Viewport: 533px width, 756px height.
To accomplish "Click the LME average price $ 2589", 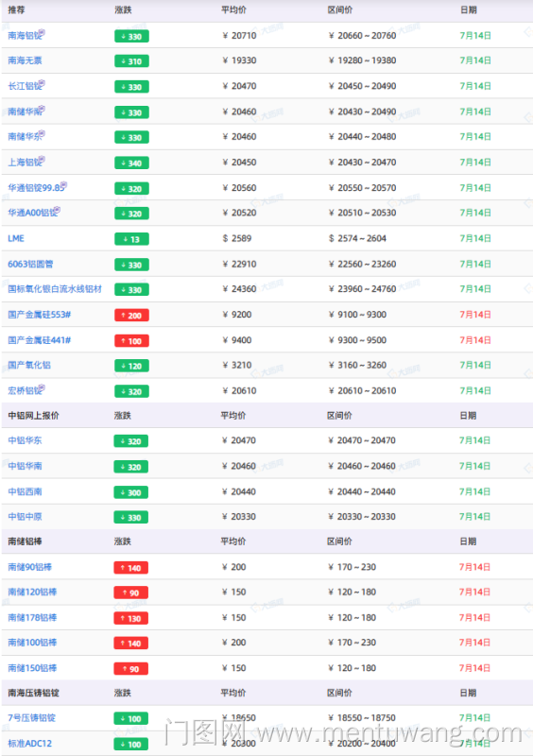I will pos(237,238).
